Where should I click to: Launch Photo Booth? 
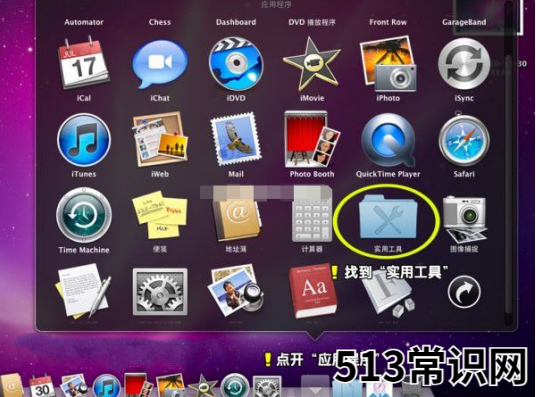pos(311,140)
